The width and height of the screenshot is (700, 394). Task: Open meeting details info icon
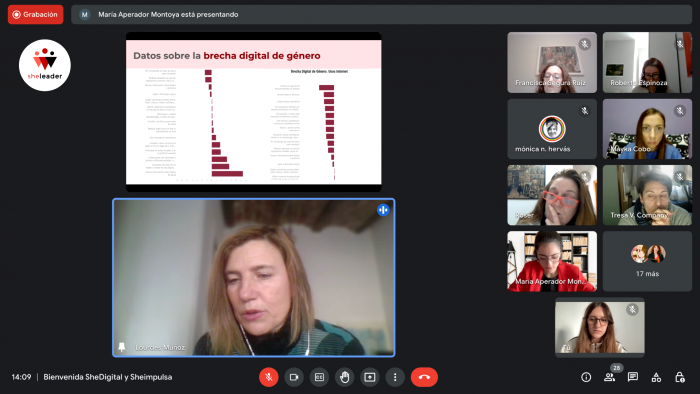(x=586, y=377)
